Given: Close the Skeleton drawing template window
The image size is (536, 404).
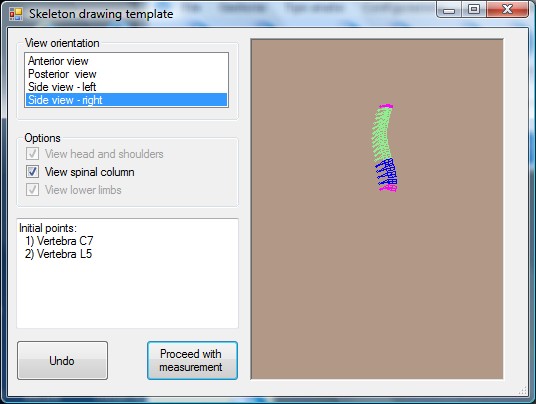Looking at the screenshot, I should tap(507, 10).
